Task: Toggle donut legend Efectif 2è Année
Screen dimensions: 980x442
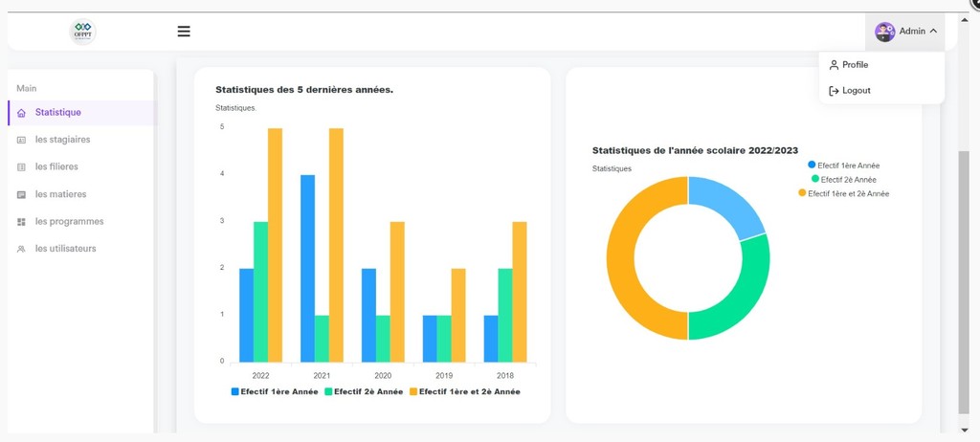Action: point(844,180)
